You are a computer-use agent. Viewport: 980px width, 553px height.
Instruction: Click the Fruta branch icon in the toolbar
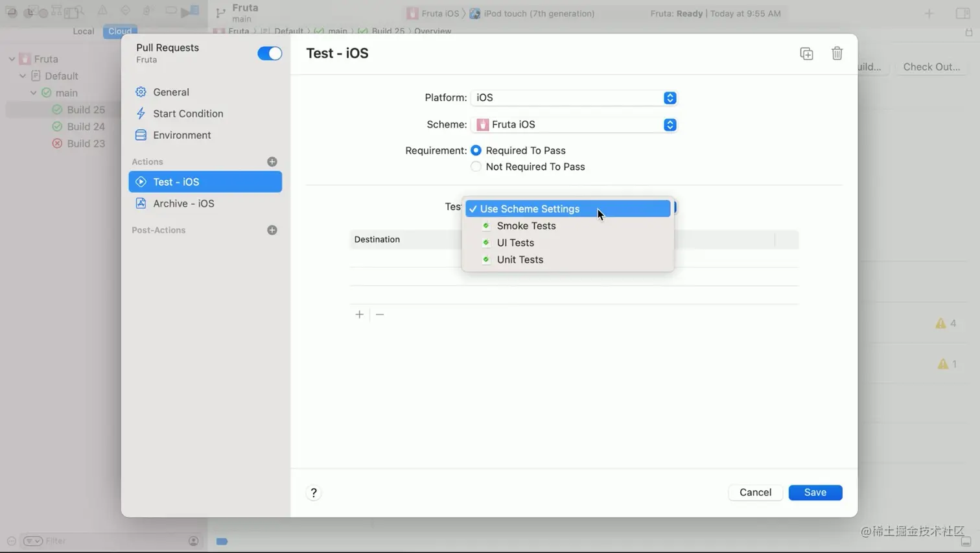point(220,13)
